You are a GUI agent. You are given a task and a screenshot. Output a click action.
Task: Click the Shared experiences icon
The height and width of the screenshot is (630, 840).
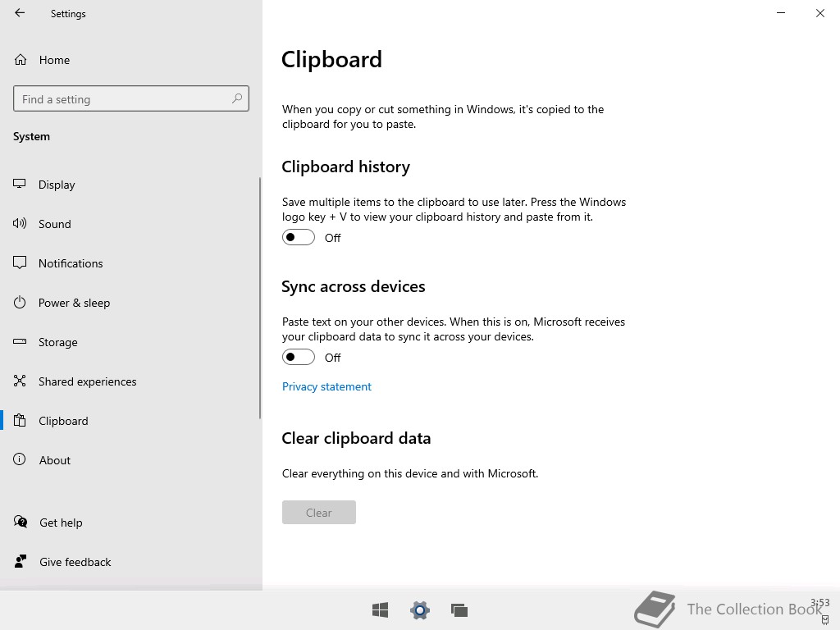click(20, 381)
